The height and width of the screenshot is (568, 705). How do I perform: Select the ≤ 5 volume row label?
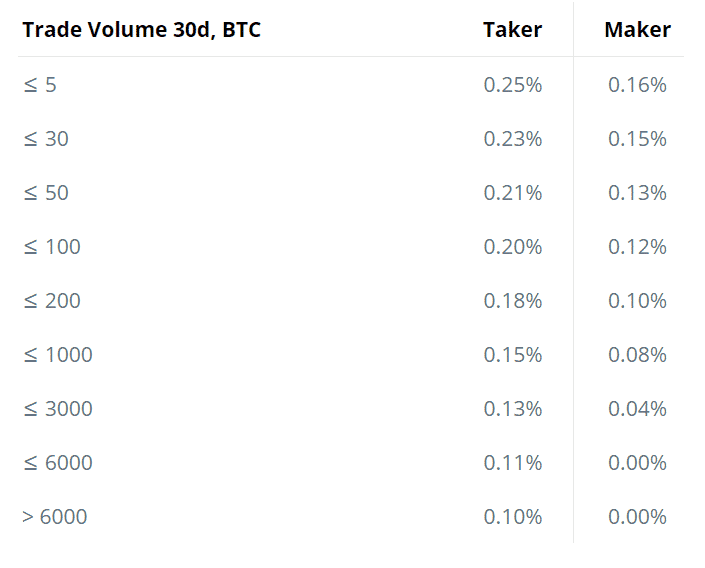pyautogui.click(x=40, y=85)
